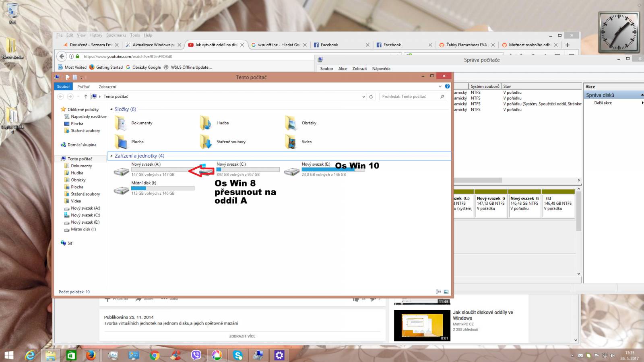Collapse the Správa disků section in the Akce pane
Screen dimensions: 644x362
pyautogui.click(x=642, y=95)
